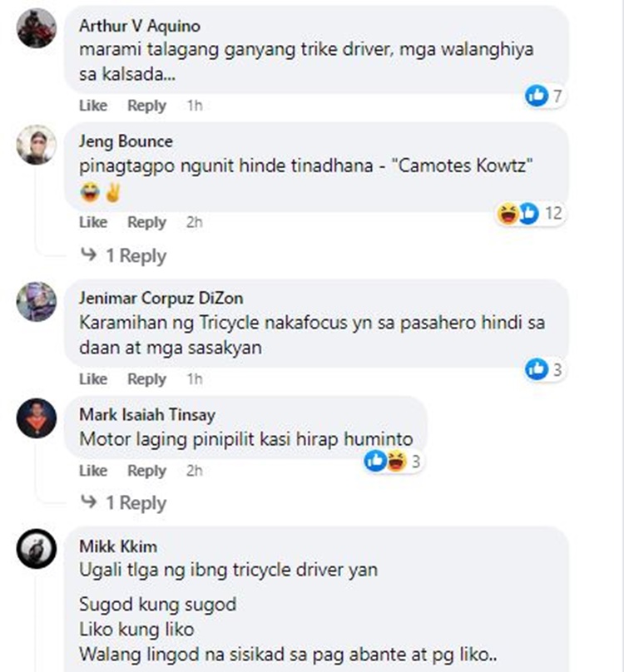This screenshot has height=672, width=624.
Task: Click the reply arrow icon under Mark Isaiah Tinsay
Action: [89, 502]
